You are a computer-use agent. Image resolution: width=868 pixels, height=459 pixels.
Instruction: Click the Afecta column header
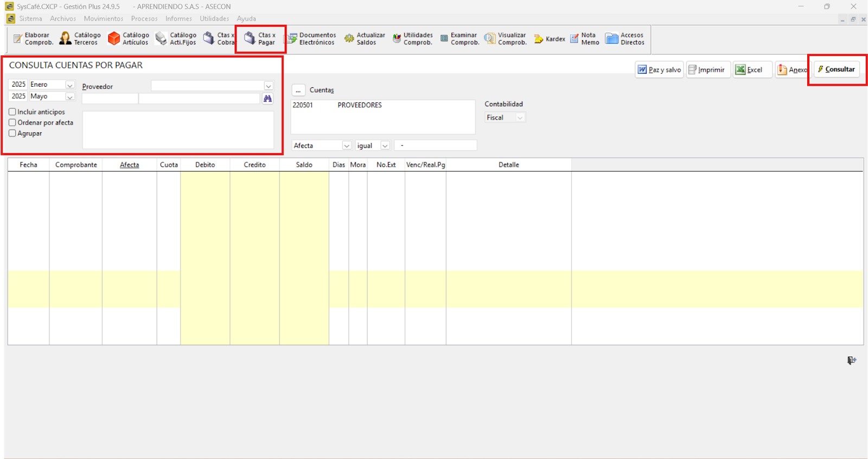(x=129, y=165)
